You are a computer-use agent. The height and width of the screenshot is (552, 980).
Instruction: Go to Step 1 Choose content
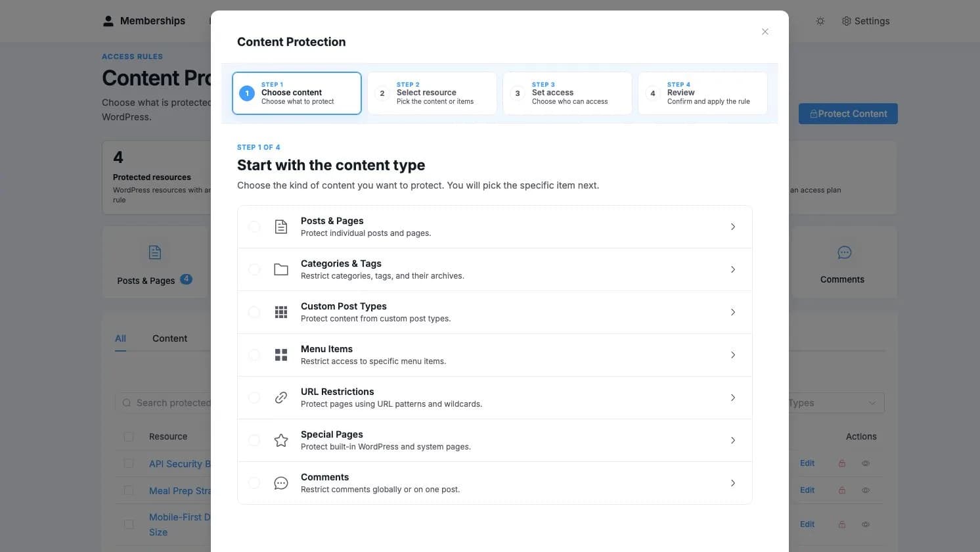297,93
